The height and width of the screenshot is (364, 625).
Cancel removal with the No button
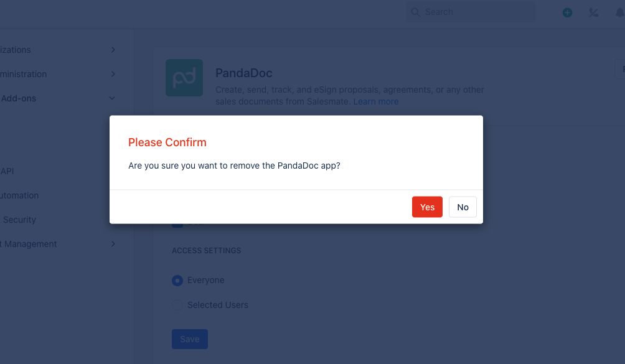(x=463, y=207)
